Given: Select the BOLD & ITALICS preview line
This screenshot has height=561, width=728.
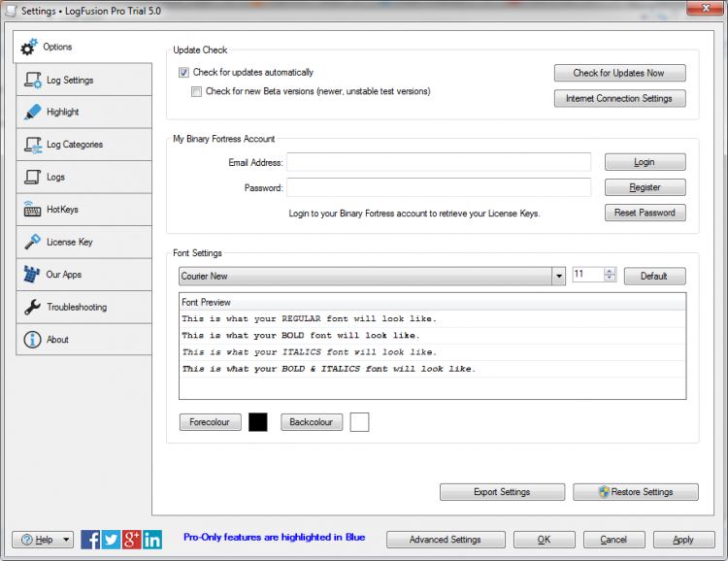Looking at the screenshot, I should point(432,369).
